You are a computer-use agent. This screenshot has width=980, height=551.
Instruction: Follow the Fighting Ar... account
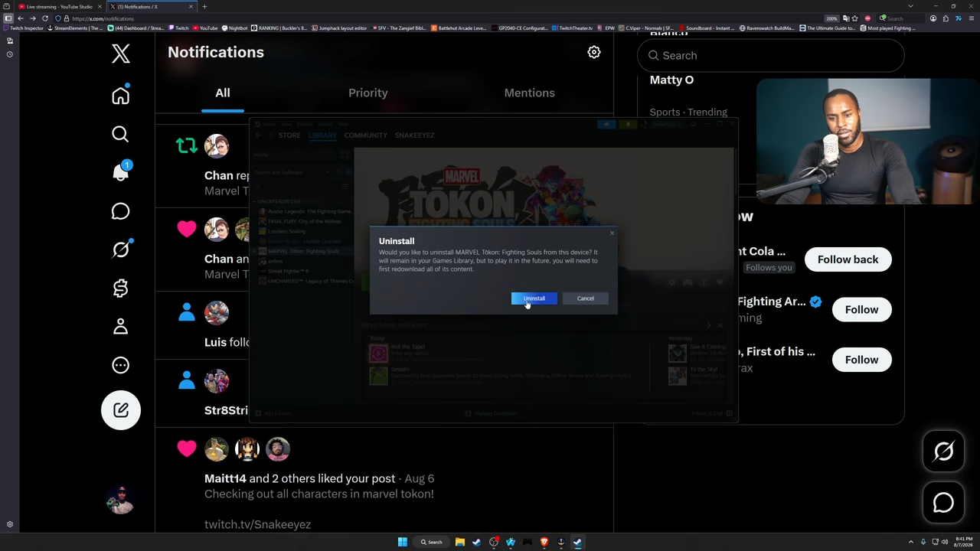861,310
